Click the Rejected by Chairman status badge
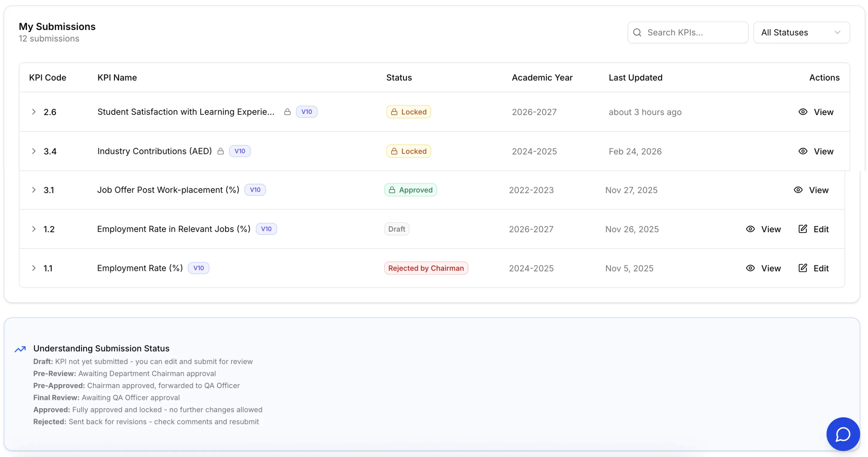The image size is (868, 457). [x=426, y=268]
